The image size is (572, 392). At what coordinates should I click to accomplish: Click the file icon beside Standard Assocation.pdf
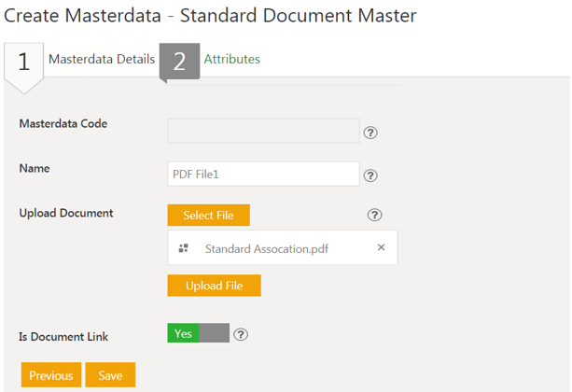point(184,248)
